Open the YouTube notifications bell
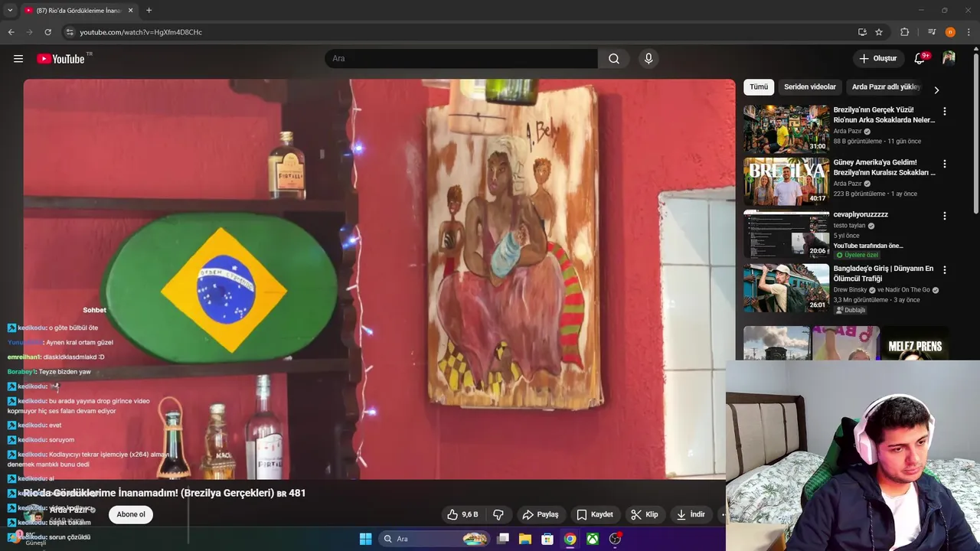This screenshot has width=980, height=551. tap(920, 59)
